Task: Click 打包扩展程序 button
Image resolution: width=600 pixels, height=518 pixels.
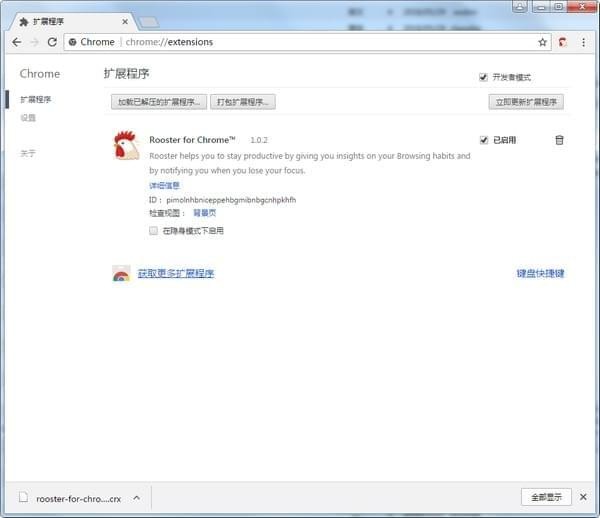Action: pyautogui.click(x=243, y=102)
